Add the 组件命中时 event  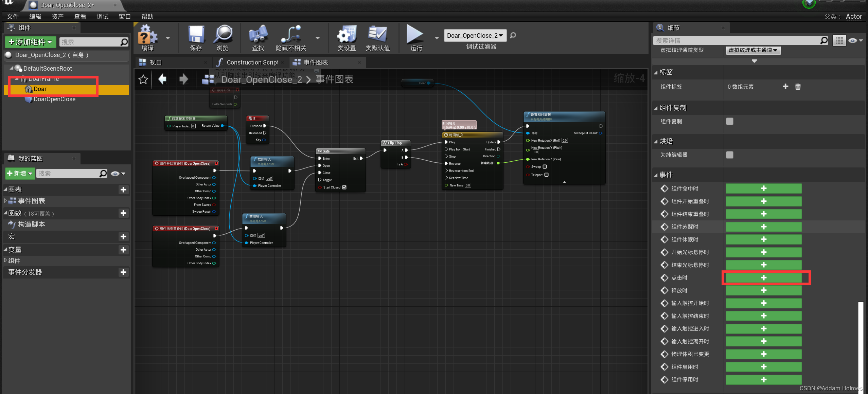pyautogui.click(x=764, y=189)
